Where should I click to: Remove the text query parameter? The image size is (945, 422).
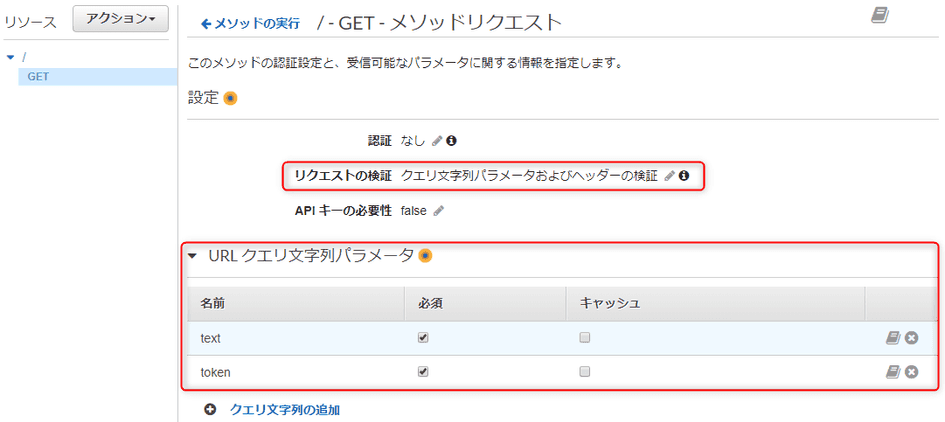(911, 338)
